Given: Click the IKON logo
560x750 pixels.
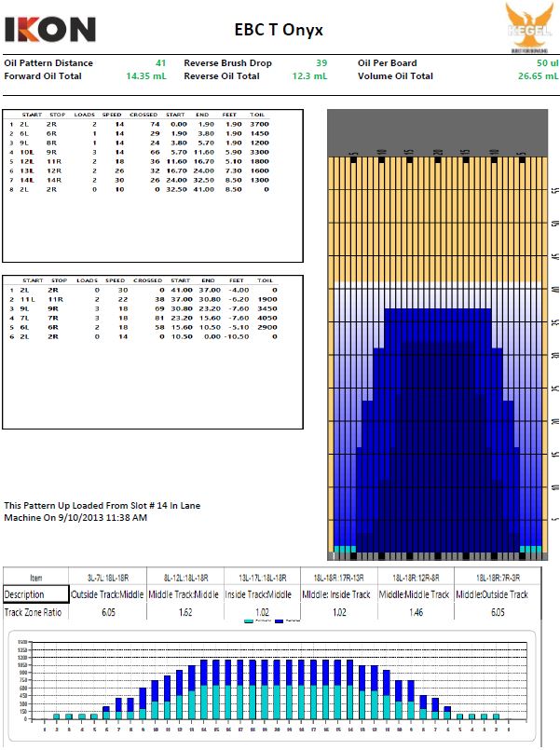Looking at the screenshot, I should pyautogui.click(x=49, y=29).
